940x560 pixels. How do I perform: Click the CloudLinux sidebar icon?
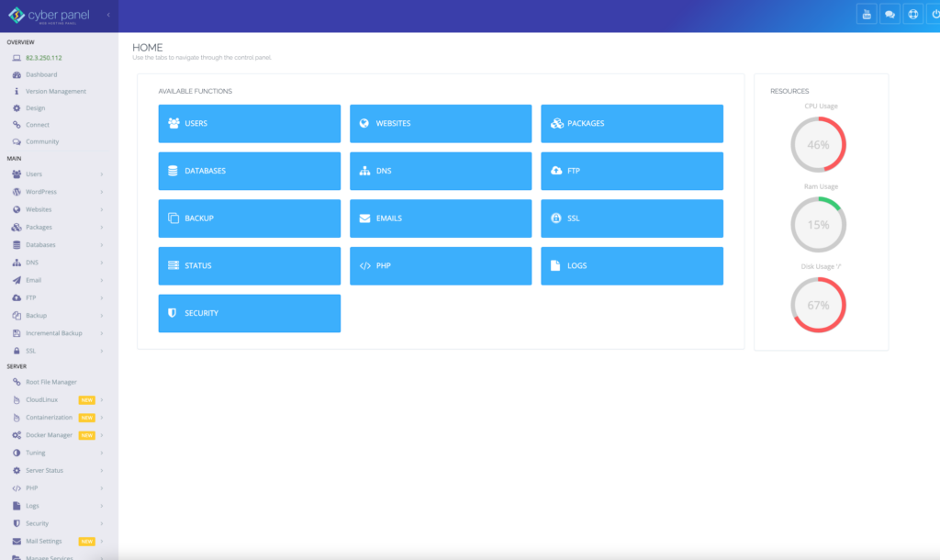click(x=17, y=400)
